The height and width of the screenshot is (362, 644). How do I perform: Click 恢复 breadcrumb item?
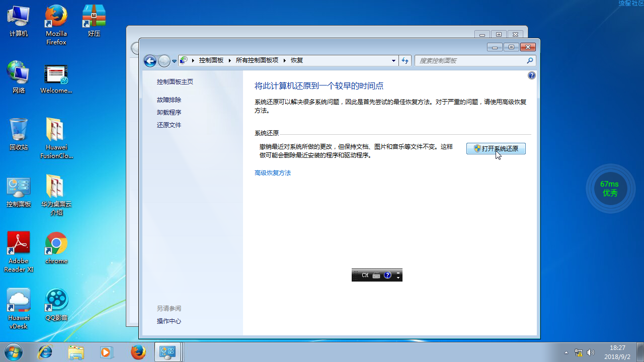click(297, 60)
